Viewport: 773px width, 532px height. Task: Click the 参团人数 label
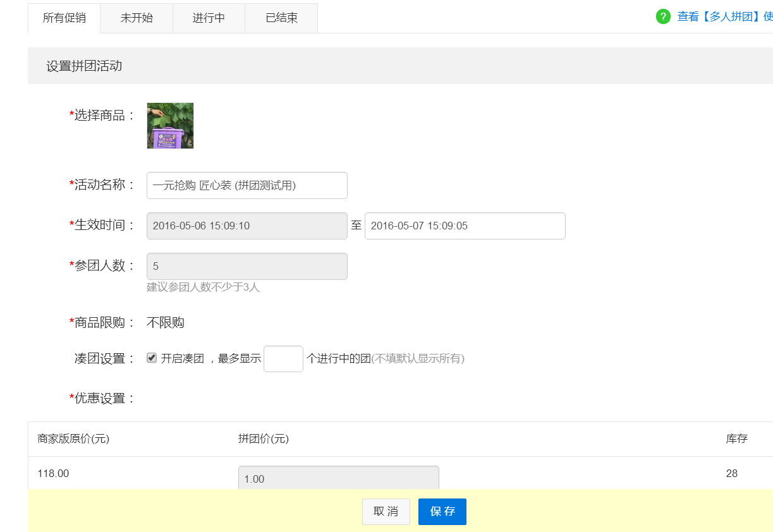pyautogui.click(x=102, y=265)
